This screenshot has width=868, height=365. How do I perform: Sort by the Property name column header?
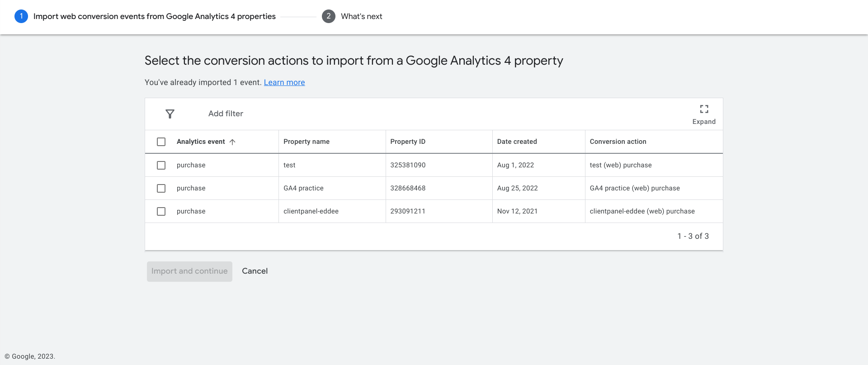click(x=307, y=142)
